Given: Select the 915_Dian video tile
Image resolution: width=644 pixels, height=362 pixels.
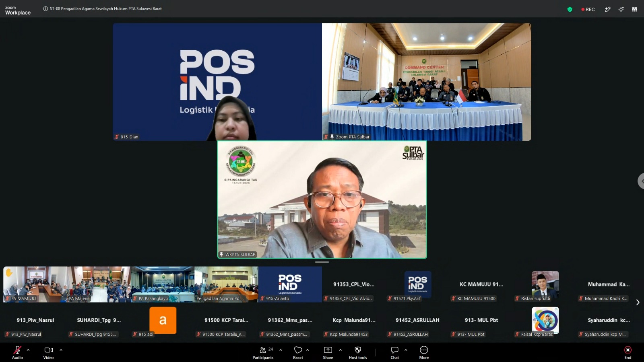Looking at the screenshot, I should coord(217,82).
